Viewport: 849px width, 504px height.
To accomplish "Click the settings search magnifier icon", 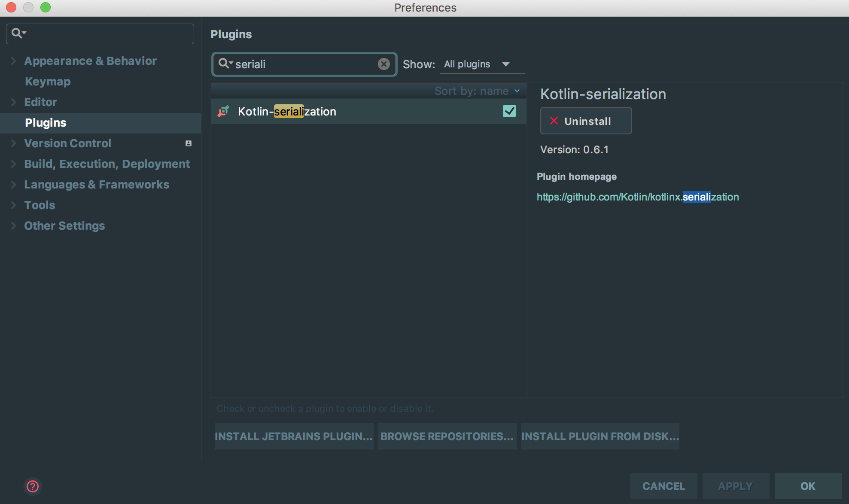I will click(18, 33).
